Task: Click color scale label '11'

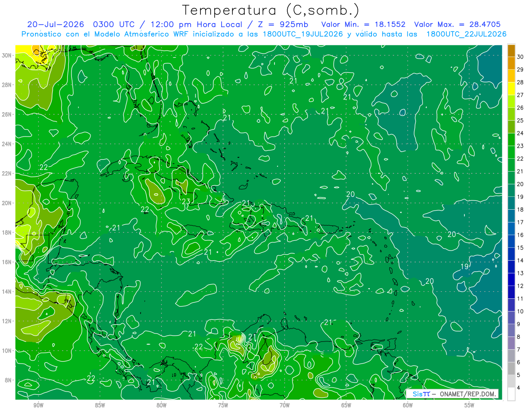Action: (x=520, y=299)
